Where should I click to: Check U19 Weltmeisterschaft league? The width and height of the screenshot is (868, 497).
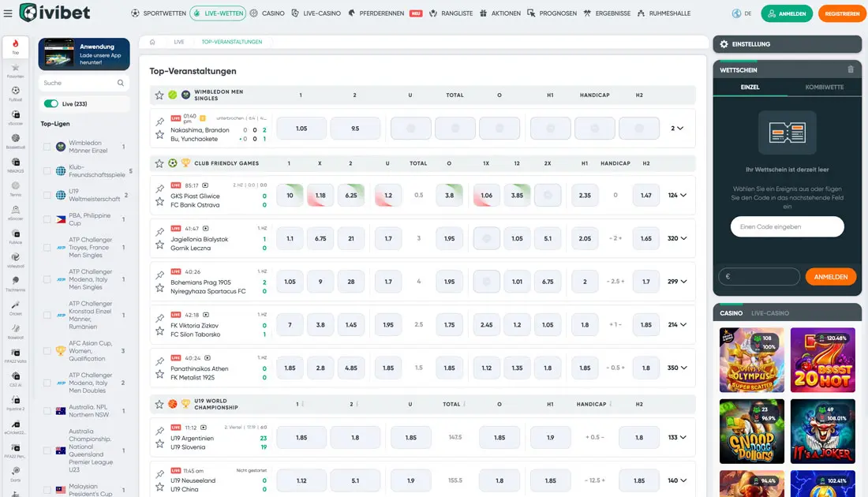click(x=47, y=196)
